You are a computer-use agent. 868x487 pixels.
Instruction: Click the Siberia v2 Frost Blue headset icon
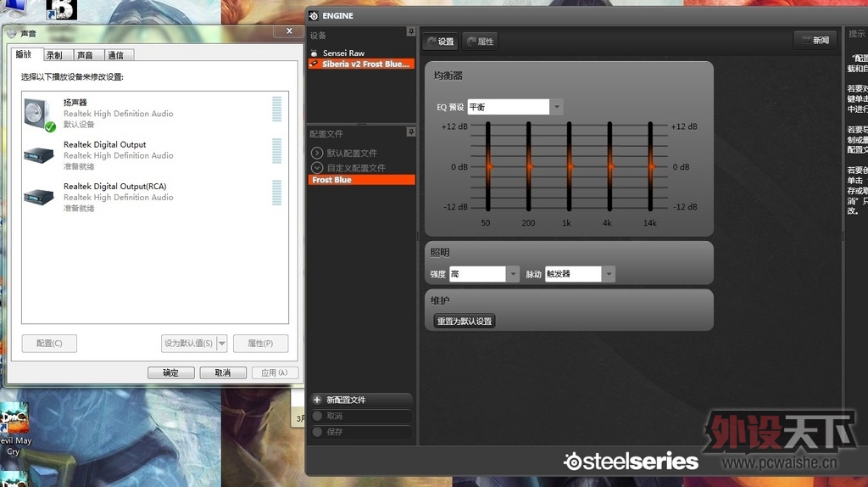click(x=314, y=64)
